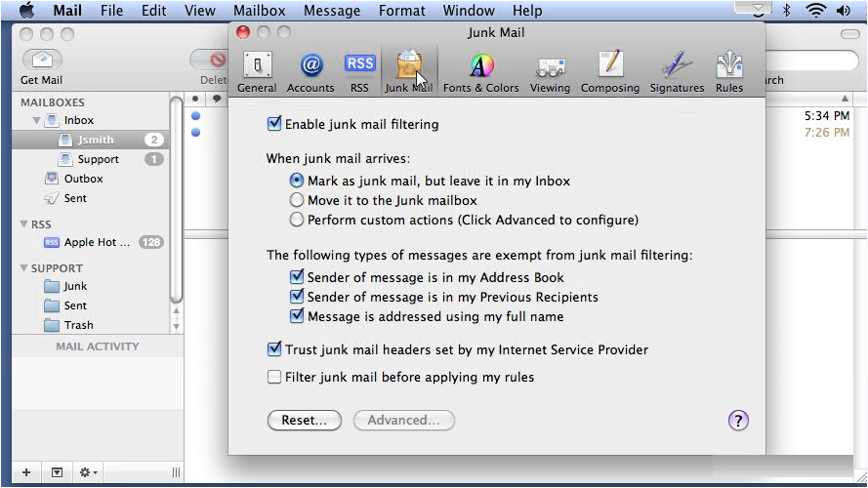Click the Advanced... button

click(x=404, y=420)
